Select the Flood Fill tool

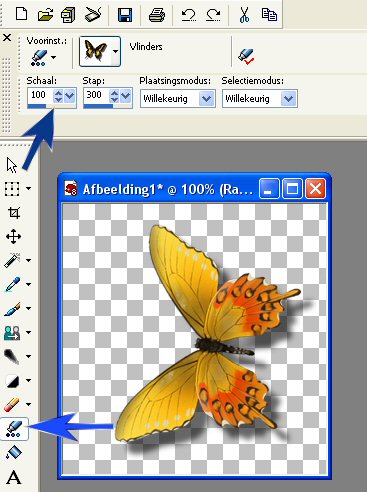point(14,453)
